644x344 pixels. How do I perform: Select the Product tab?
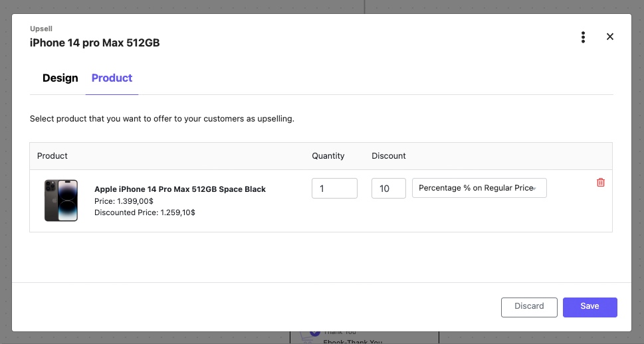(x=112, y=78)
